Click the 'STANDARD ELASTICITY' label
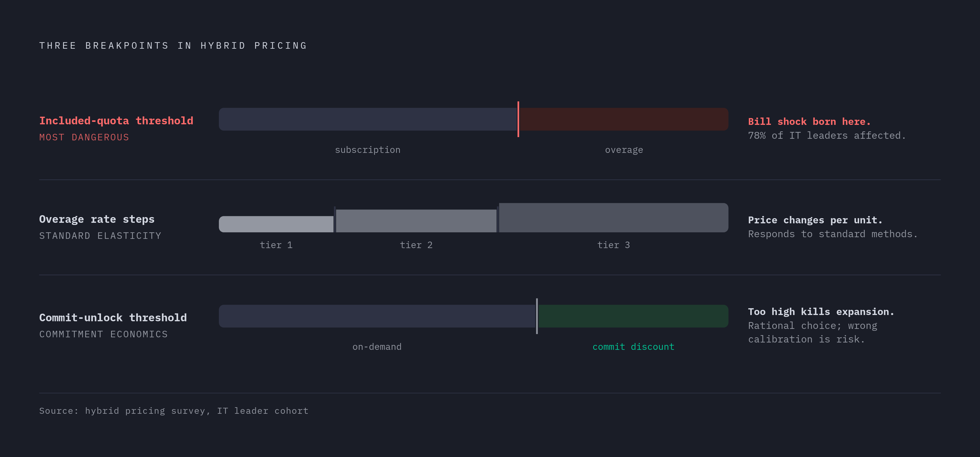 (100, 236)
